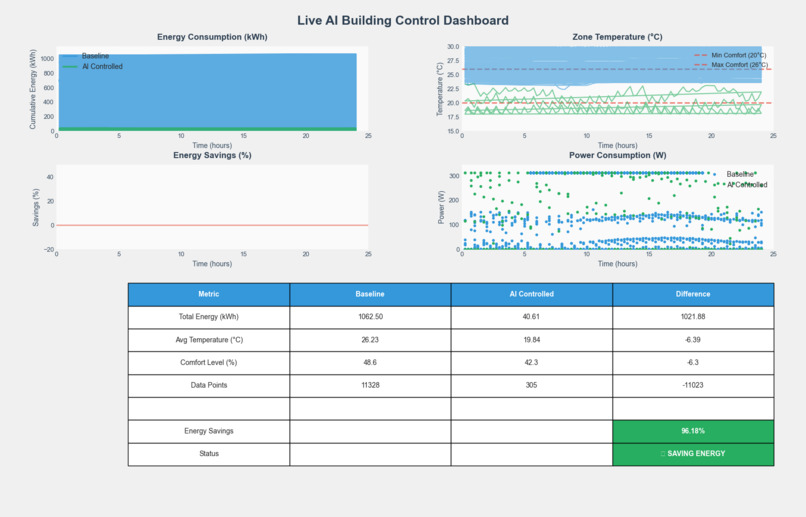Screen dimensions: 806x517
Task: Select the Energy Consumption (kWh) chart title
Action: click(212, 37)
